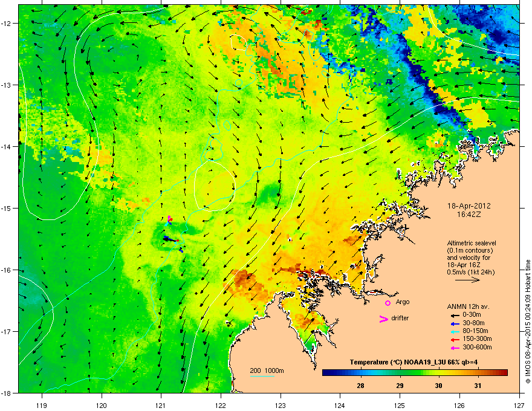Screen dimensions: 532x411
Task: Click the '0-30m' depth label
Action: click(x=472, y=315)
